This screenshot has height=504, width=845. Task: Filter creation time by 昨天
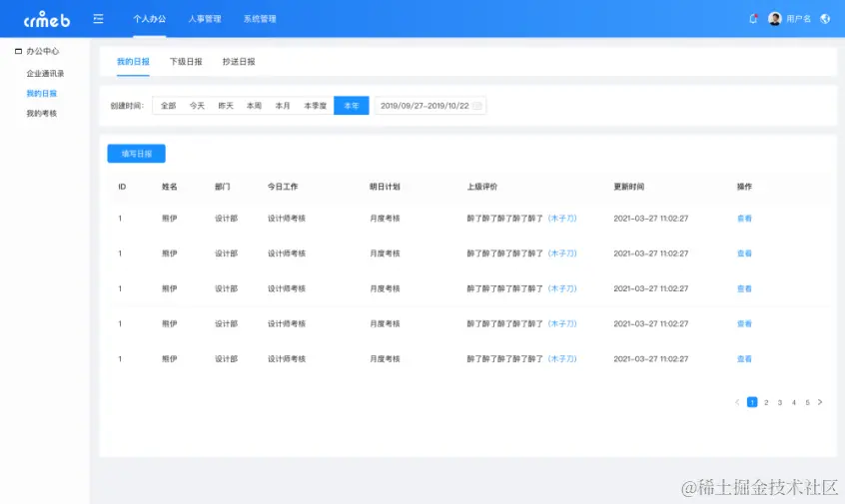click(226, 106)
